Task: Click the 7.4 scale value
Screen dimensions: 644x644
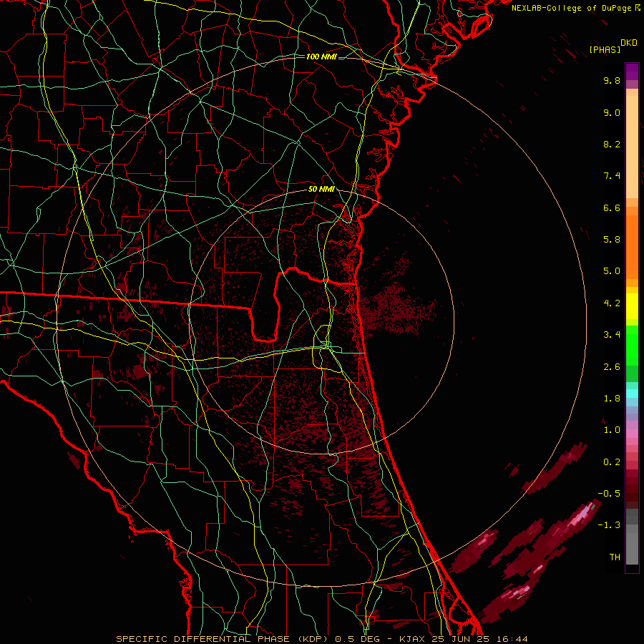Action: (x=612, y=176)
